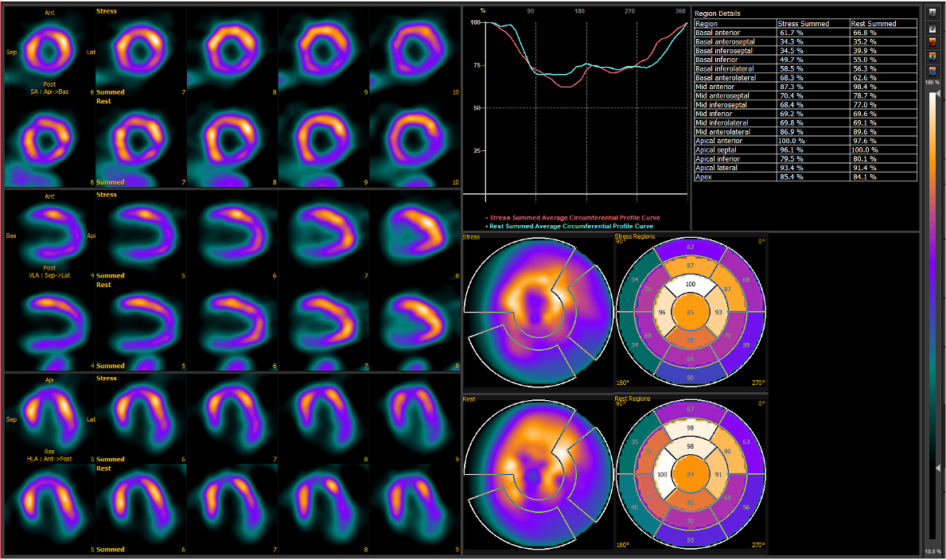Apply color map preset 4 (rainbow)

(x=932, y=56)
